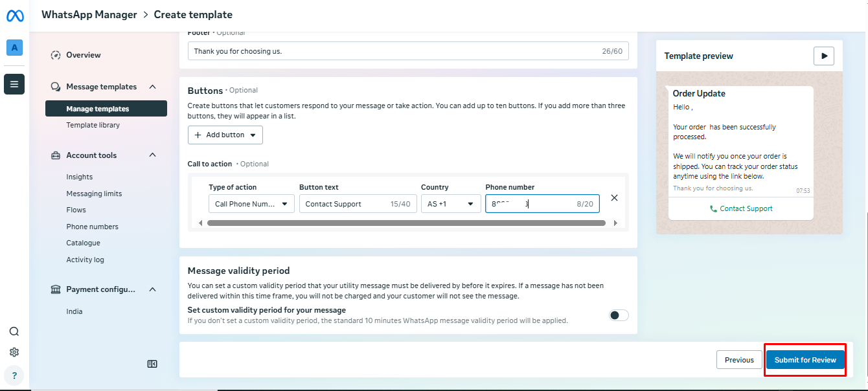Open settings gear icon in sidebar
This screenshot has height=391, width=868.
(x=14, y=352)
